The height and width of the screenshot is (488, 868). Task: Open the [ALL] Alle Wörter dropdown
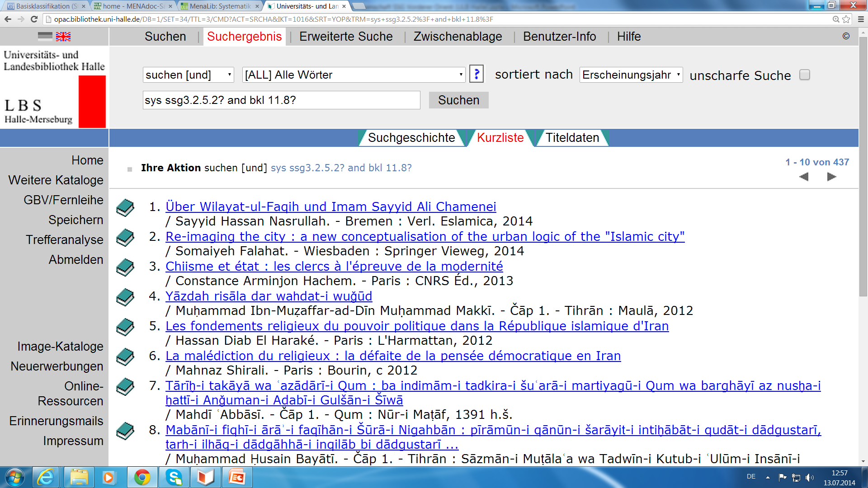tap(354, 75)
